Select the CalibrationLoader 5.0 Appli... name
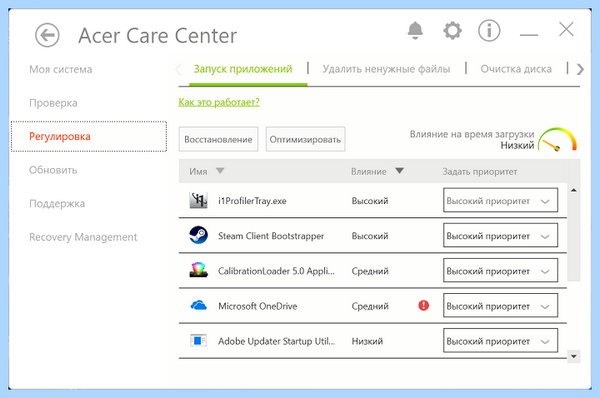Viewport: 600px width, 398px height. (276, 271)
